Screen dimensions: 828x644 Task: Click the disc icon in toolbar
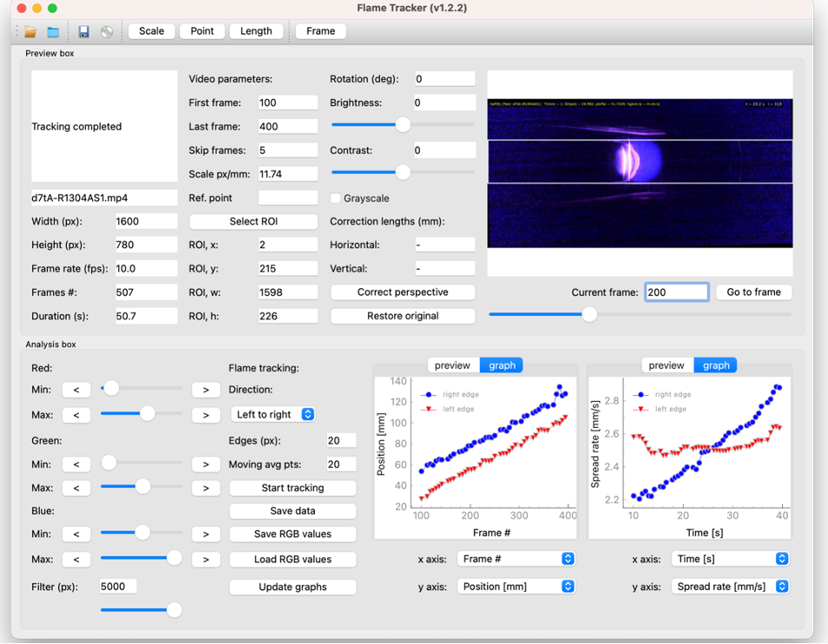pyautogui.click(x=107, y=31)
